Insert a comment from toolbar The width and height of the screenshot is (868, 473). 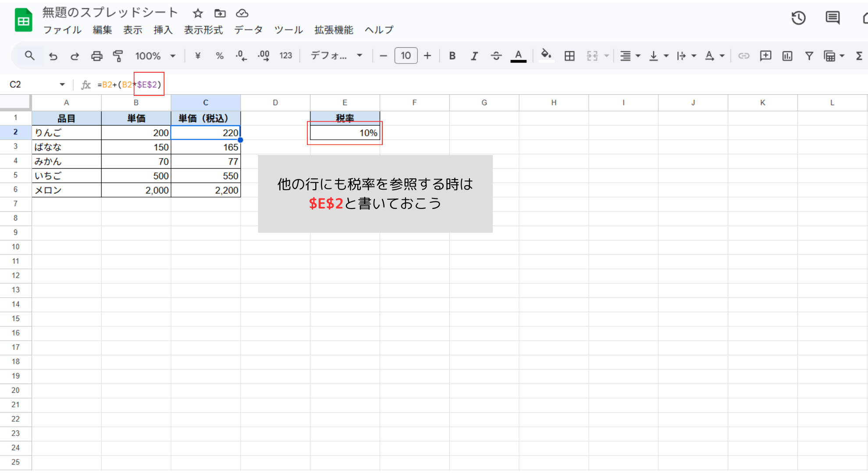coord(765,56)
